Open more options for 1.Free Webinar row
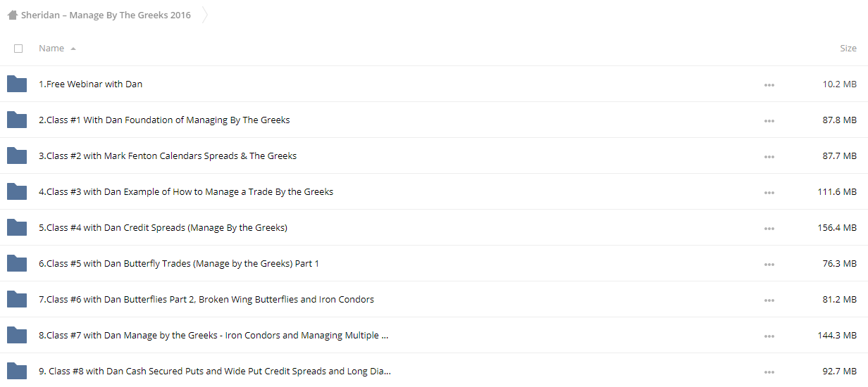 pyautogui.click(x=769, y=85)
